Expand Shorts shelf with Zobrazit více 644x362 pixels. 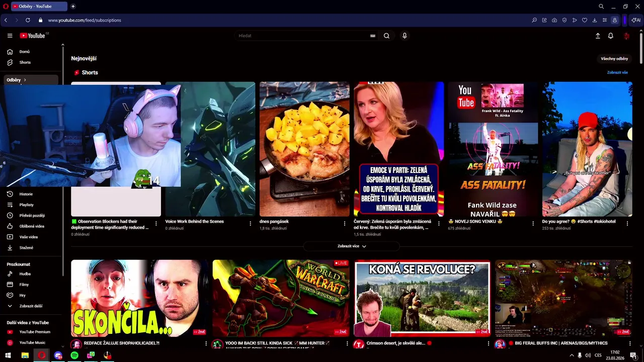click(352, 246)
